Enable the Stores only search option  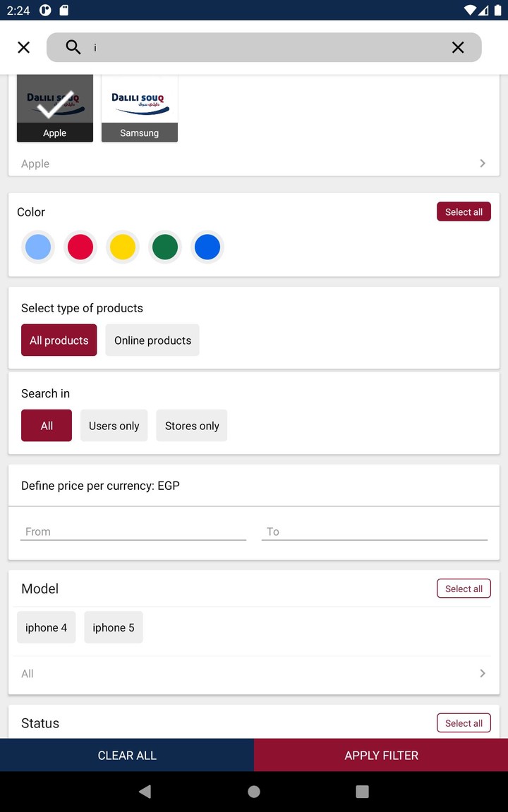point(191,426)
